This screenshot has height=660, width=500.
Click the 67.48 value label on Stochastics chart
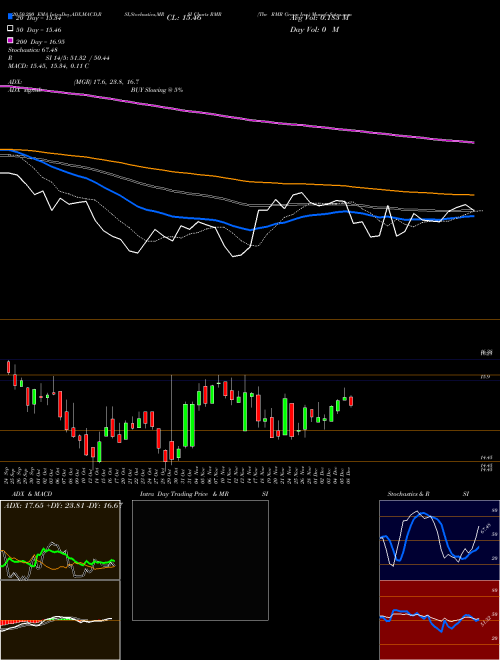click(485, 528)
